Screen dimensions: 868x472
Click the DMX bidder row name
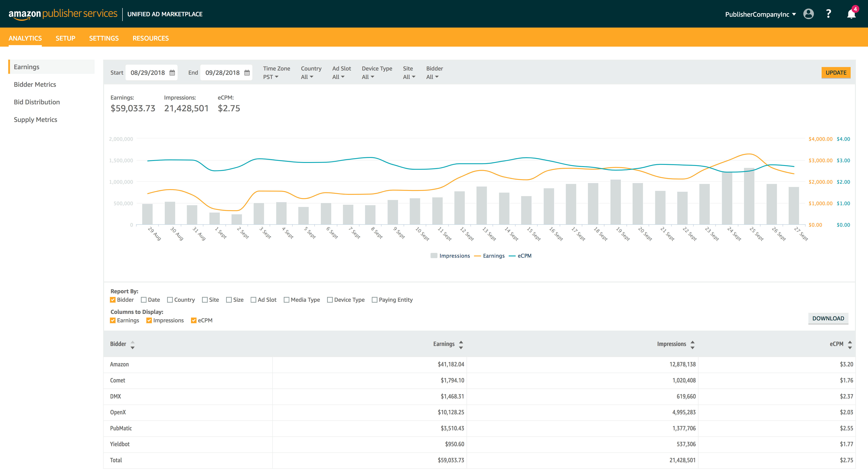tap(115, 397)
